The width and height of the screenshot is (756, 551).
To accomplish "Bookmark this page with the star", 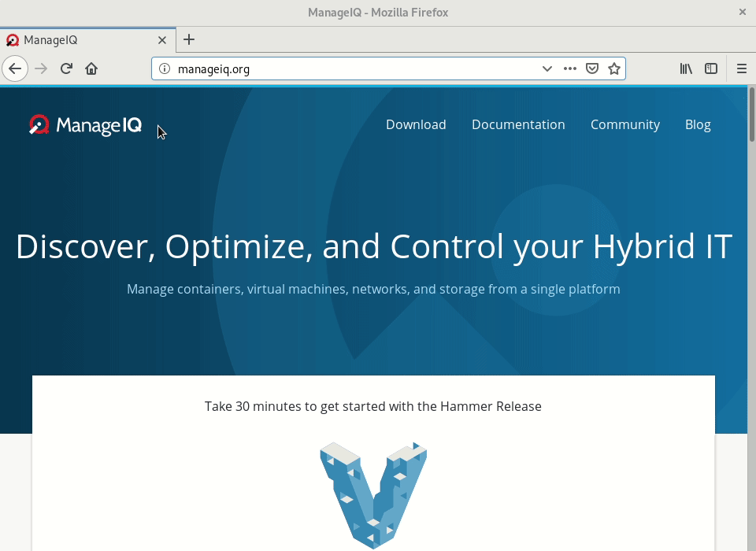I will (614, 68).
